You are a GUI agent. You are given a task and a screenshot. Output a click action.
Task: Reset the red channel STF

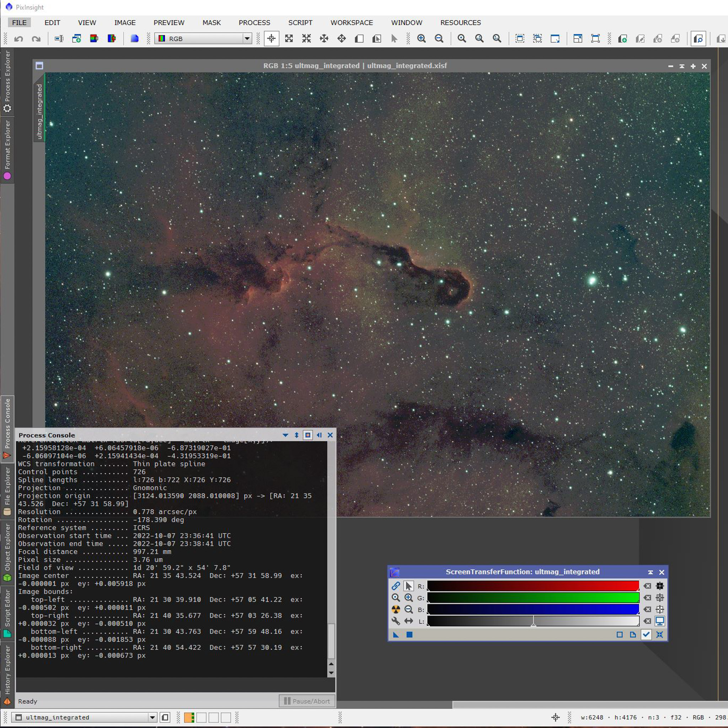(647, 586)
